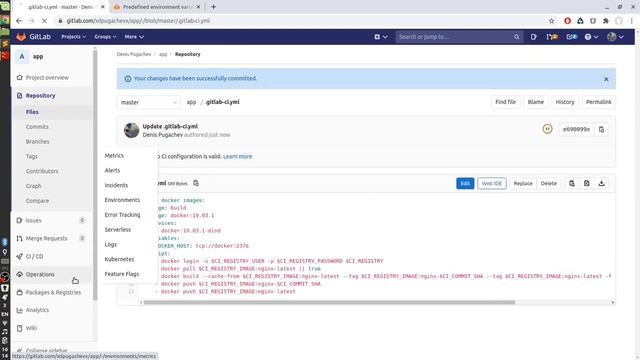Open Compare in the sidebar
The image size is (640, 360).
[x=37, y=201]
